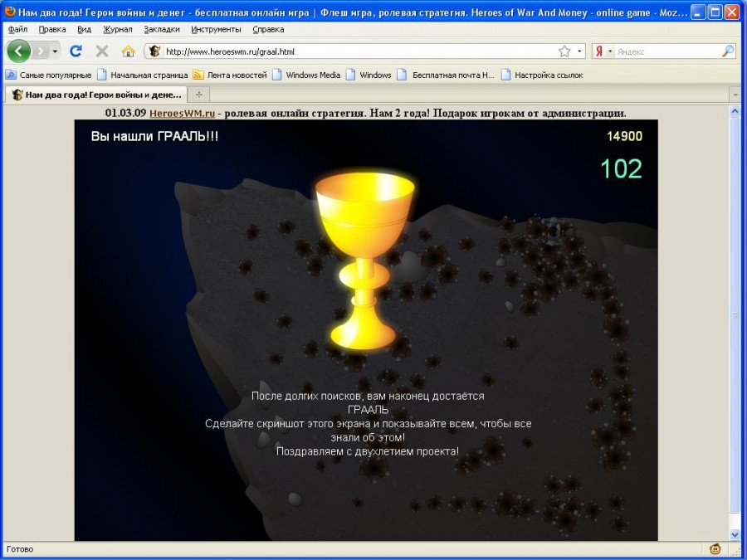The height and width of the screenshot is (560, 747).
Task: Click the Forward navigation arrow button
Action: pyautogui.click(x=41, y=51)
